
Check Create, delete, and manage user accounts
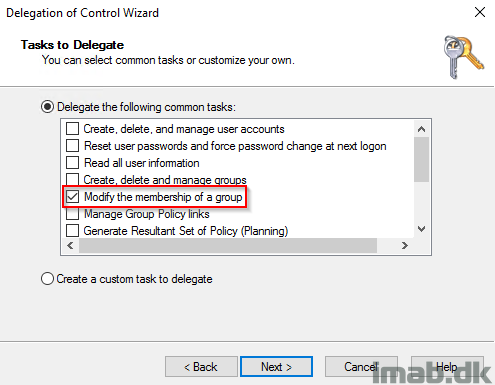(x=72, y=129)
